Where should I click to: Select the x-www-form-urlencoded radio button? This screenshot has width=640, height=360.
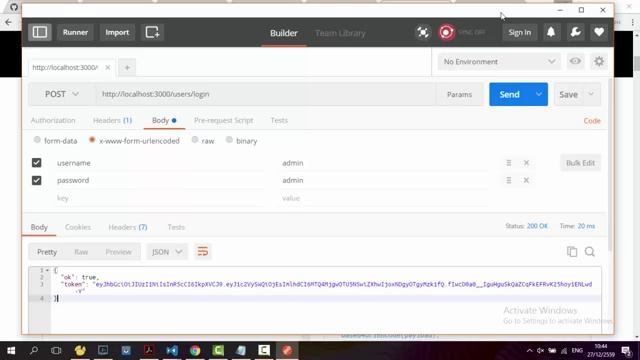point(92,140)
